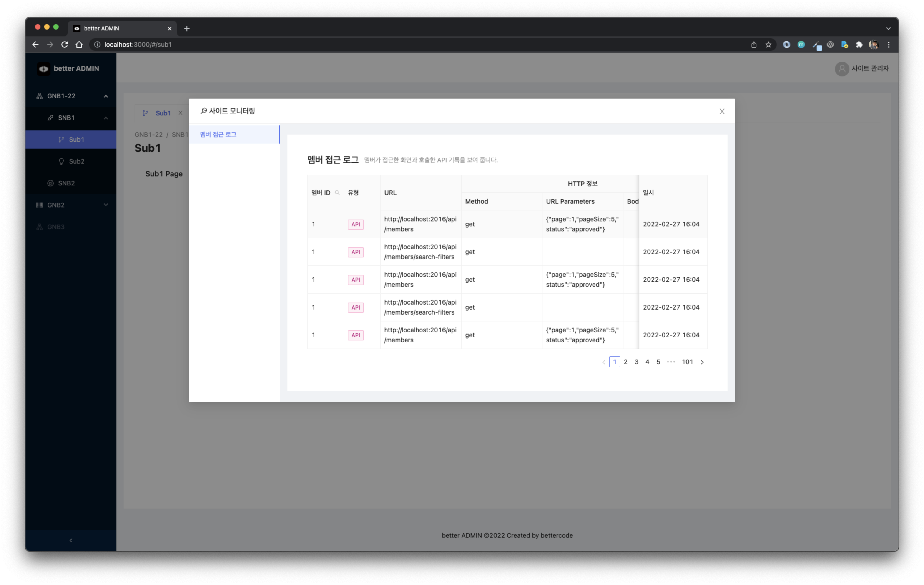Screen dimensions: 924x585
Task: Collapse the sidebar with the bottom chevron
Action: click(x=71, y=540)
